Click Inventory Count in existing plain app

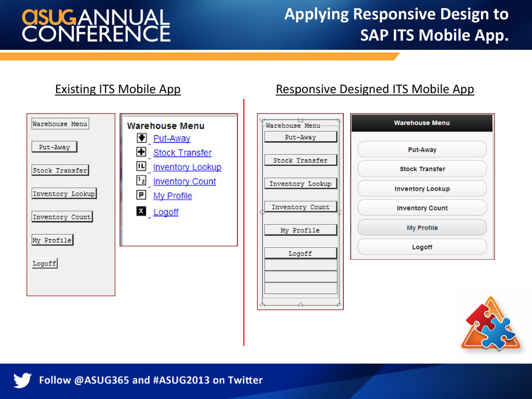[62, 217]
